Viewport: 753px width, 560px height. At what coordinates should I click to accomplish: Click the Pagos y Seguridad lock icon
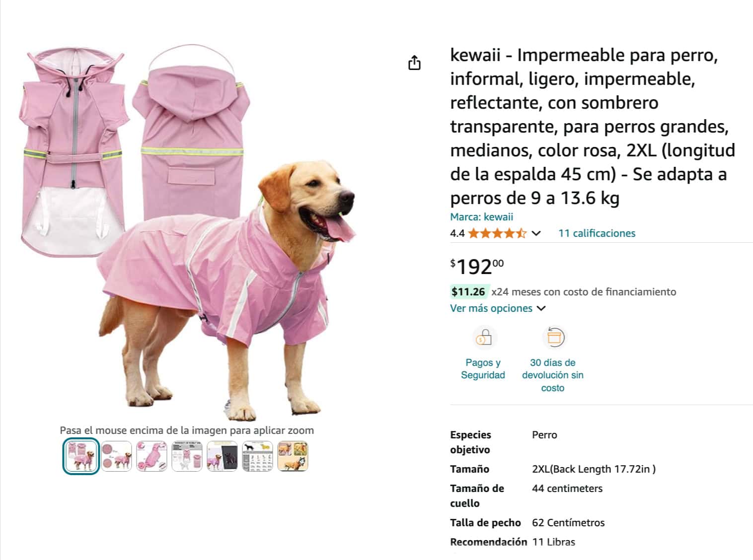point(483,338)
